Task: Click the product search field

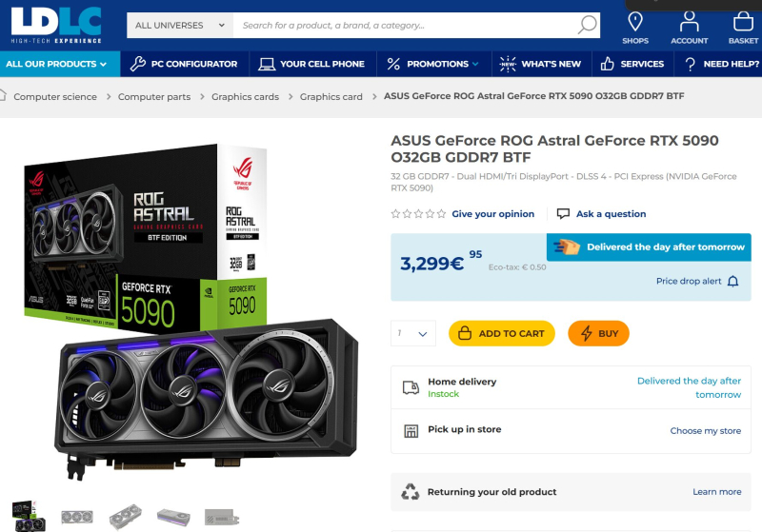Action: click(x=405, y=25)
